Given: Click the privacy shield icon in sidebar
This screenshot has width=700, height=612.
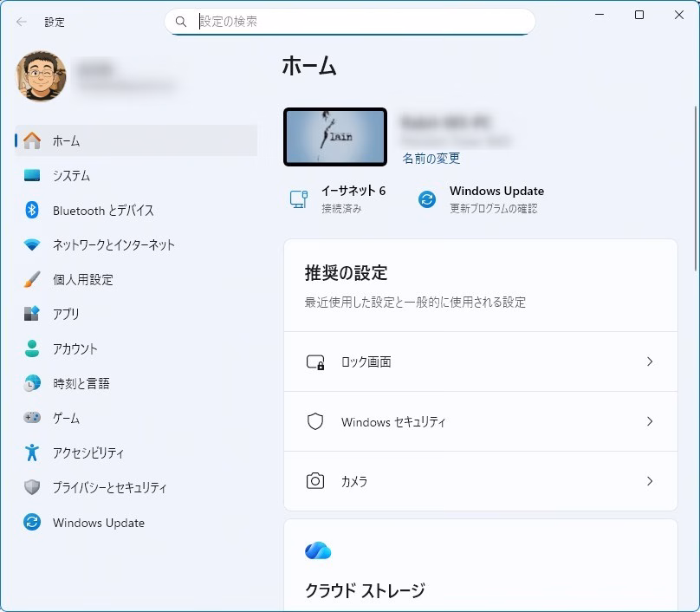Looking at the screenshot, I should click(32, 487).
